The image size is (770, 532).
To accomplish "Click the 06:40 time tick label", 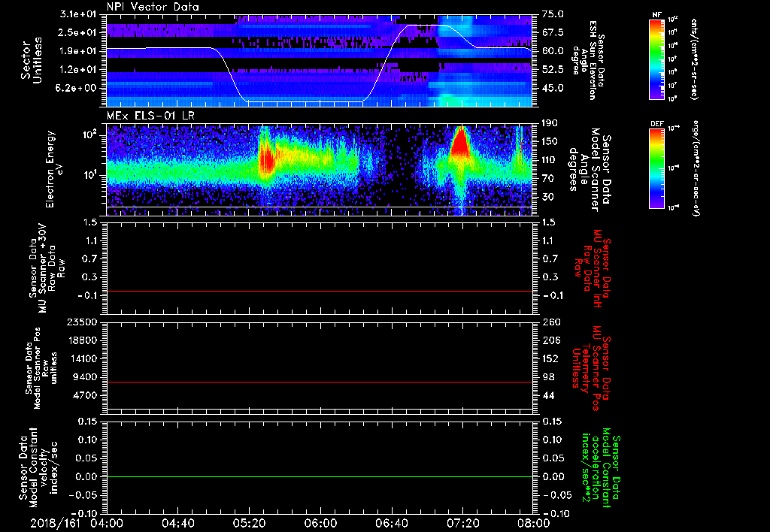I will pyautogui.click(x=391, y=523).
